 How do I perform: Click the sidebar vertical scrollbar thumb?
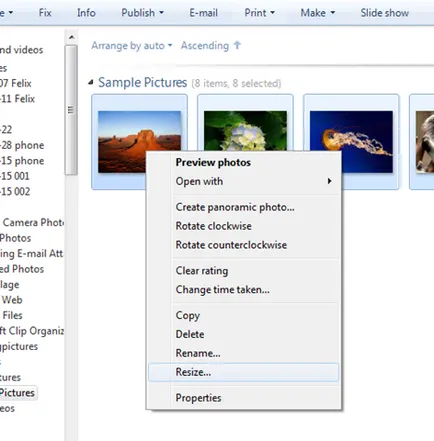[x=71, y=110]
